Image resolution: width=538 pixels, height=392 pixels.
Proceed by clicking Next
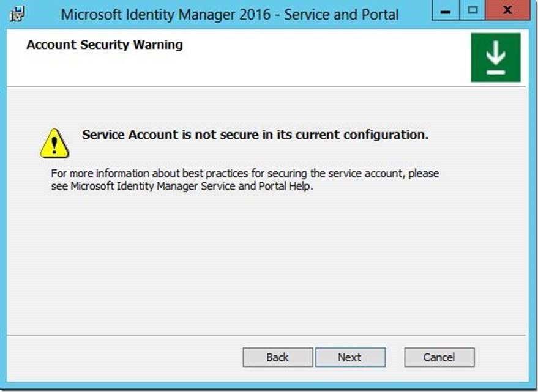pos(350,357)
